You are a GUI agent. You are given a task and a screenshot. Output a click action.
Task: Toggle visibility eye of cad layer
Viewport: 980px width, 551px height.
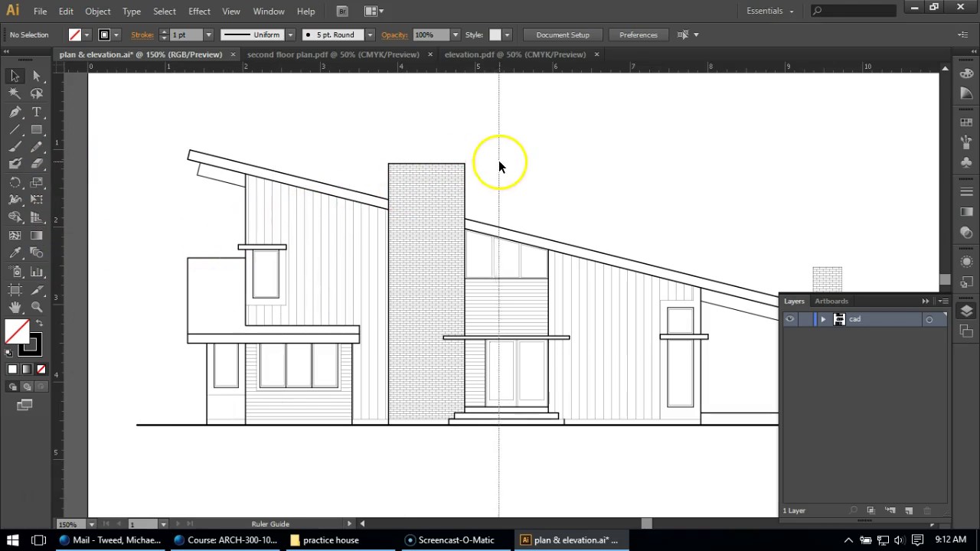pyautogui.click(x=789, y=319)
